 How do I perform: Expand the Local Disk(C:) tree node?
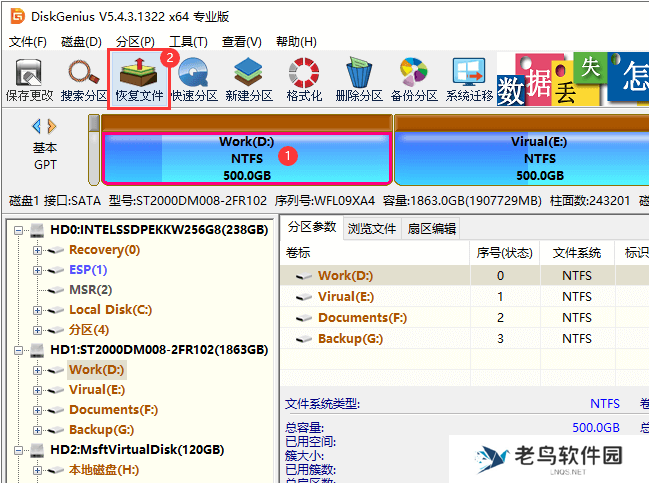pos(38,310)
